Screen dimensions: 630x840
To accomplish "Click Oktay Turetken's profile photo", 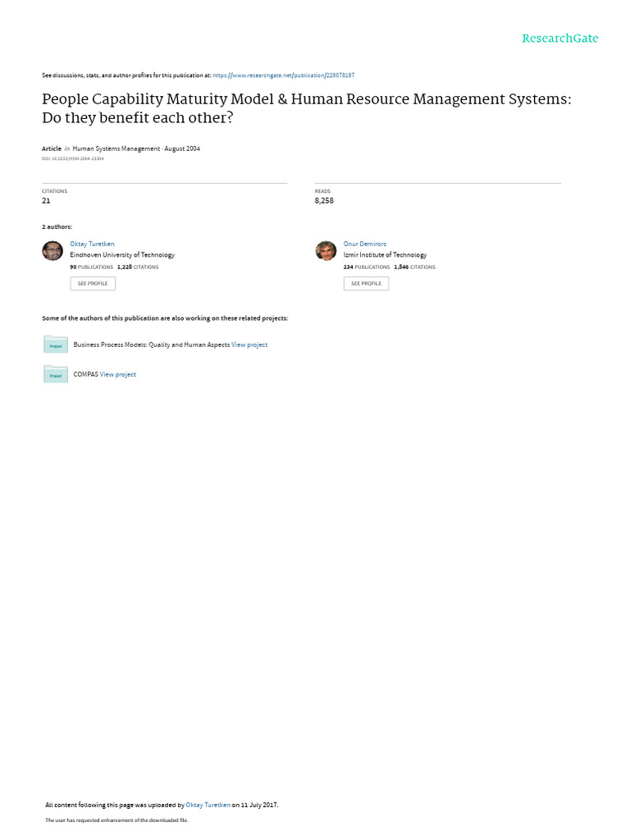I will coord(52,251).
